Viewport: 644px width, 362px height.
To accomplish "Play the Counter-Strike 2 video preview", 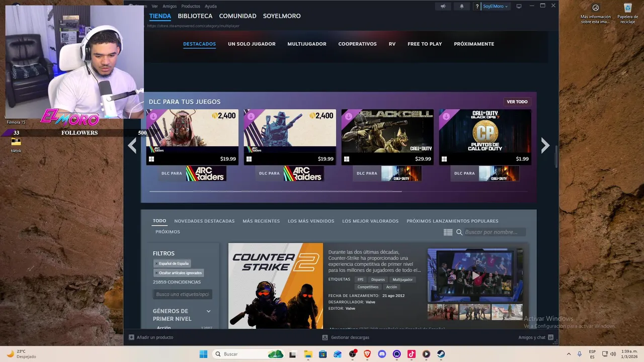I will [x=475, y=275].
